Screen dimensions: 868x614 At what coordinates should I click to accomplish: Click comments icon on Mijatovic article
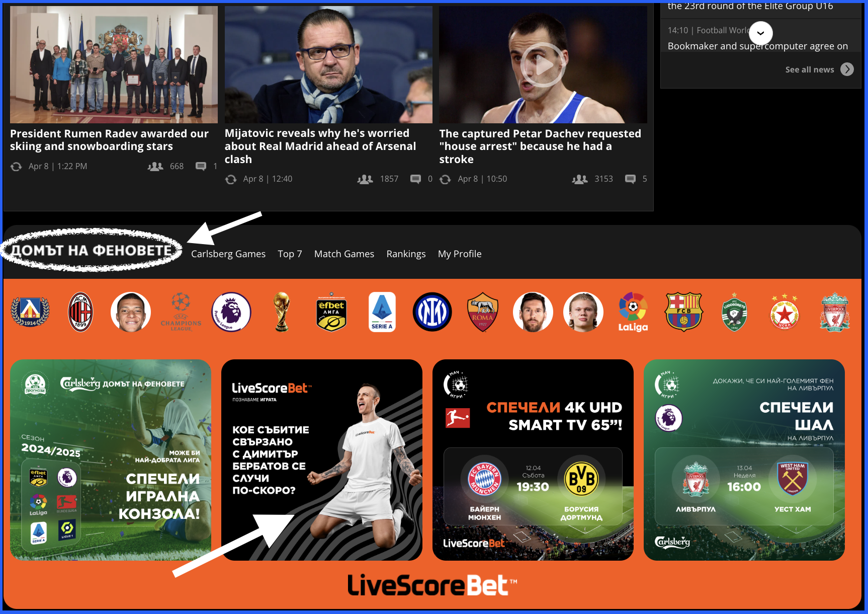415,179
